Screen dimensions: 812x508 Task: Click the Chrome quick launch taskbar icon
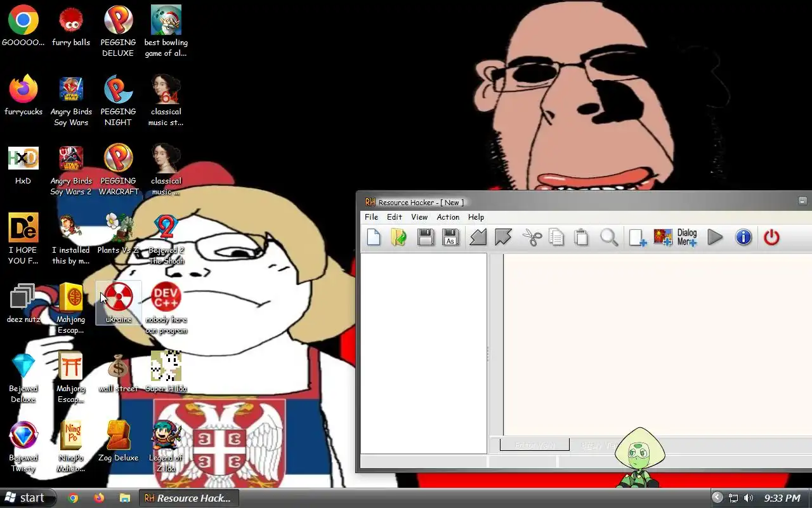pos(74,498)
